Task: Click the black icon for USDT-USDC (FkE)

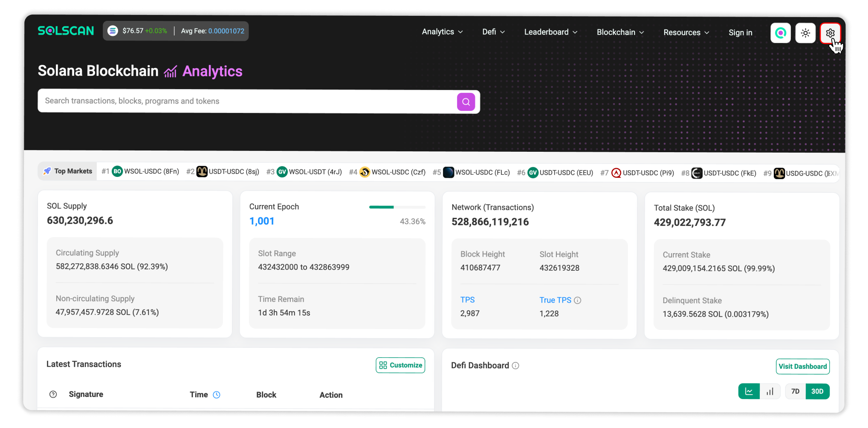Action: click(697, 173)
